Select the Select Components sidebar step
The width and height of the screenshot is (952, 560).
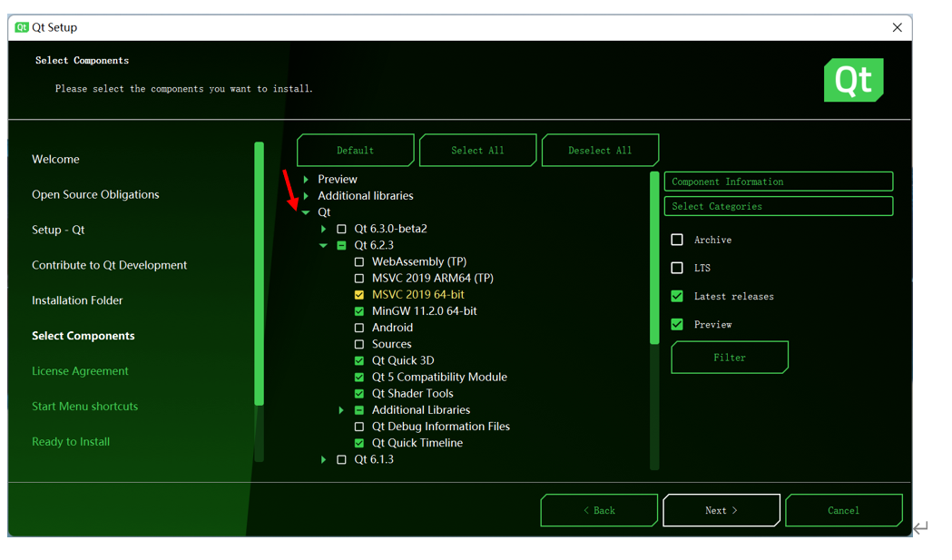pos(83,335)
